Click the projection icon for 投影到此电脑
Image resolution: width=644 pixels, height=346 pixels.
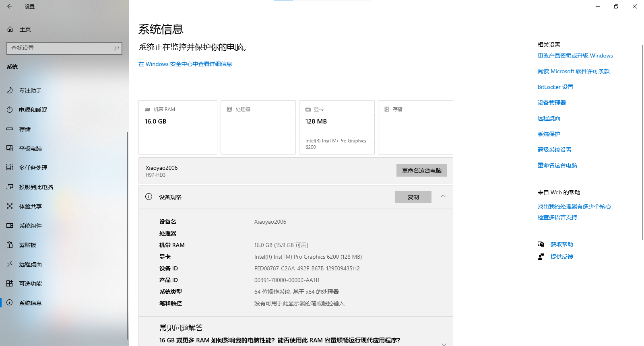10,187
